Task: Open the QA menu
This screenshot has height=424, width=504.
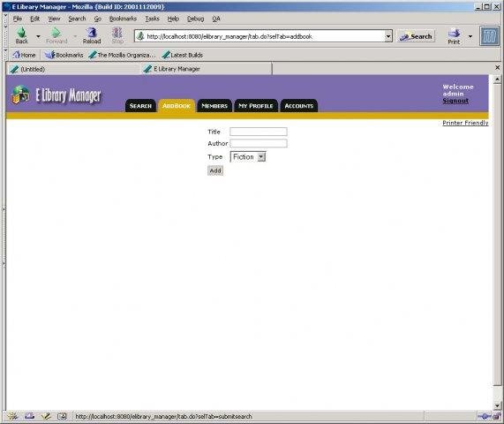Action: 216,19
